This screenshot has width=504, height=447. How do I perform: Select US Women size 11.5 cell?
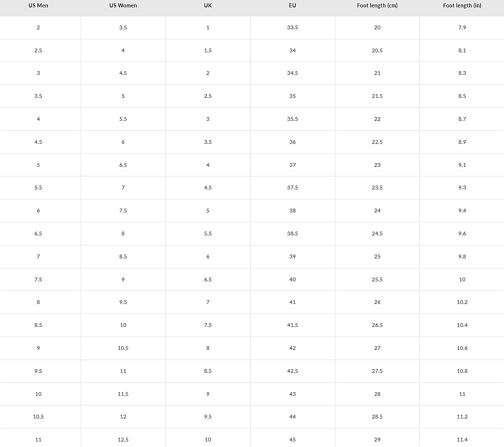123,394
